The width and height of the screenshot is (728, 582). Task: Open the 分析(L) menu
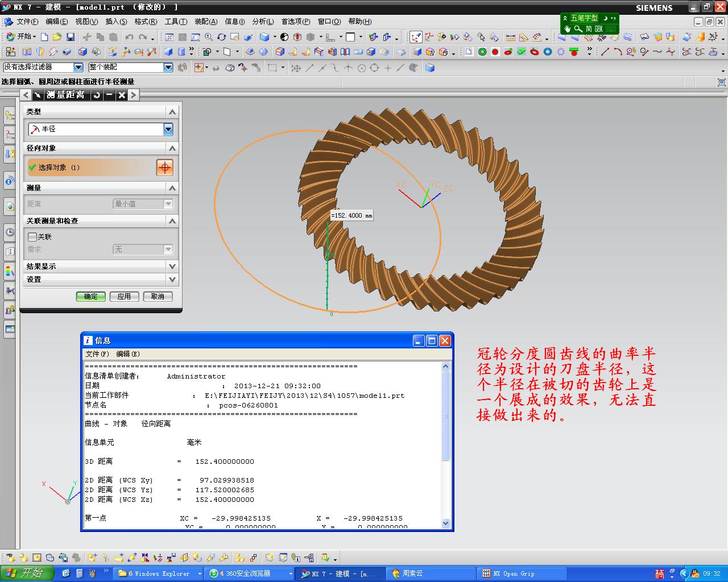coord(262,22)
